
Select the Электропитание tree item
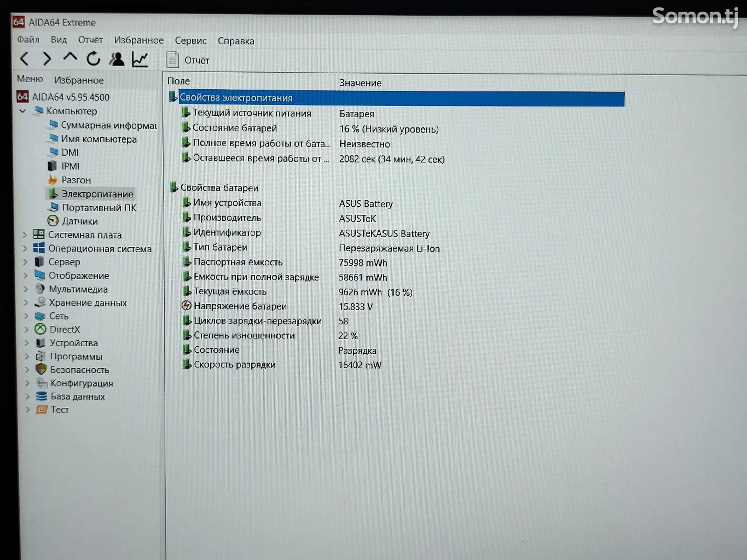(97, 194)
